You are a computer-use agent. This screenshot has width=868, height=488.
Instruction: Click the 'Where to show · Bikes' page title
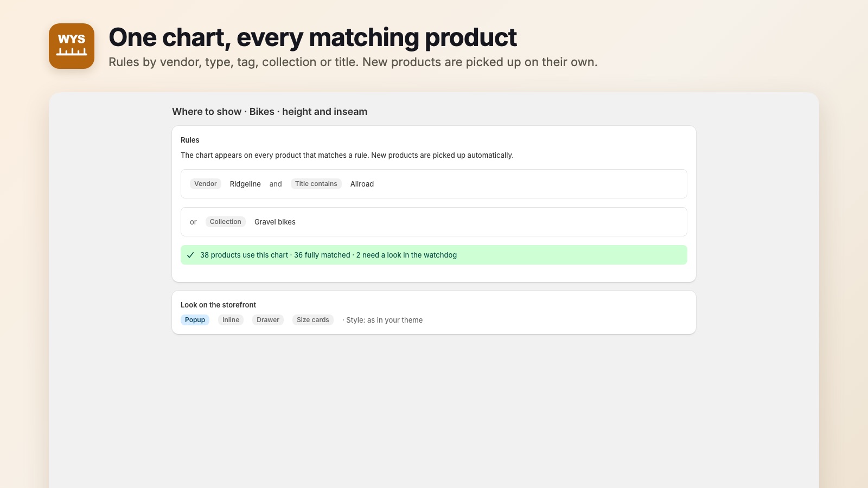coord(270,112)
